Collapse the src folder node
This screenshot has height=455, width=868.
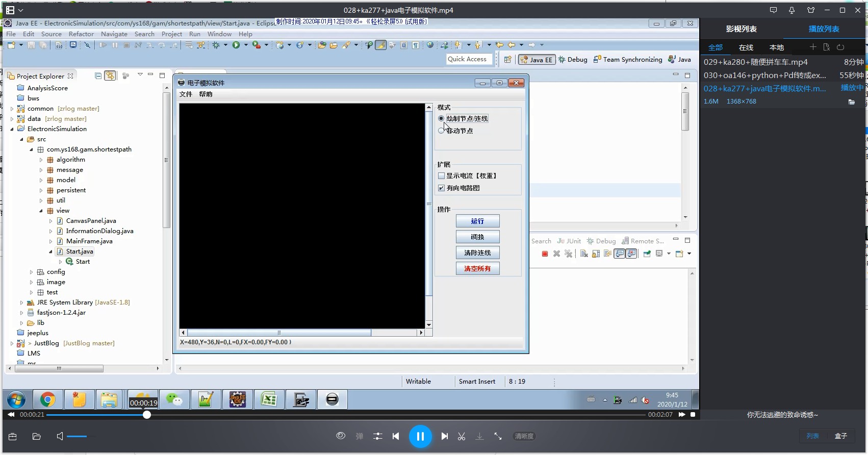click(x=21, y=139)
